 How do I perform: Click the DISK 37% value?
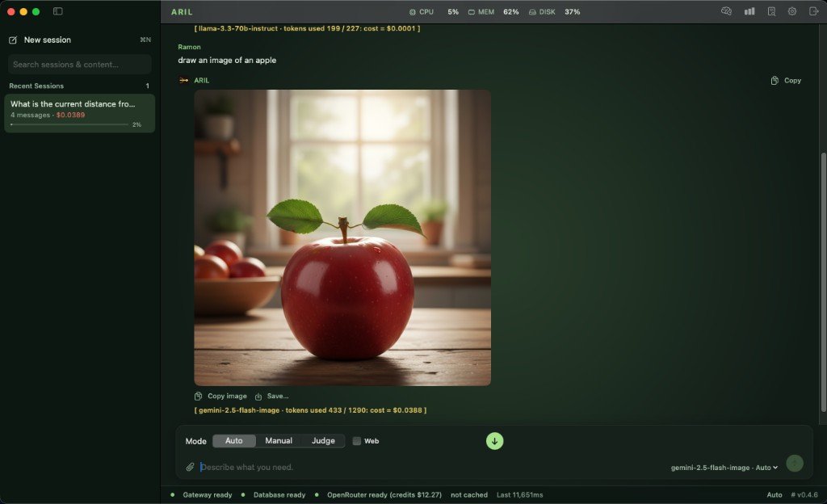click(573, 11)
